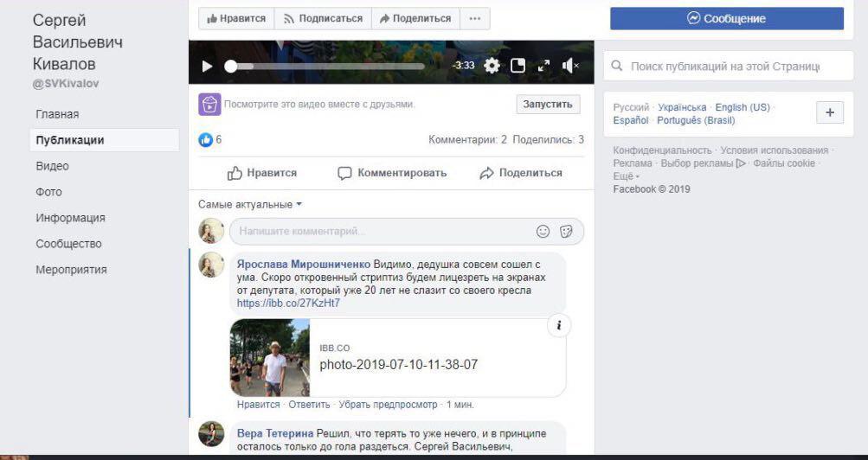
Task: Open video settings gear
Action: click(x=492, y=66)
